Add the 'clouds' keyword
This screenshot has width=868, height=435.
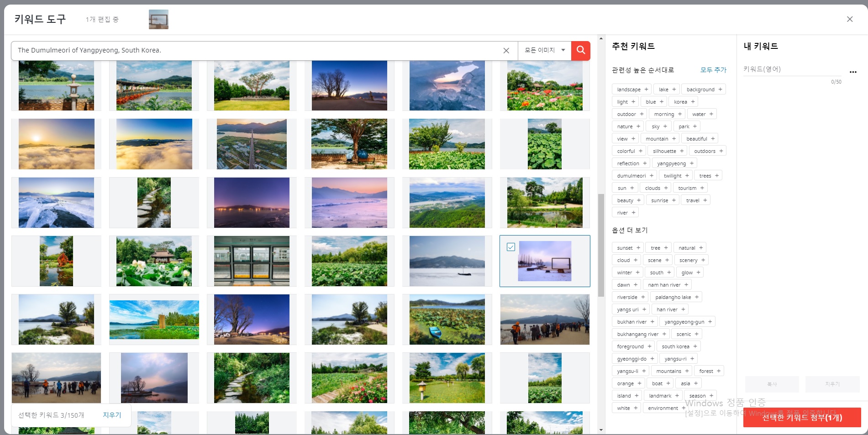point(656,188)
